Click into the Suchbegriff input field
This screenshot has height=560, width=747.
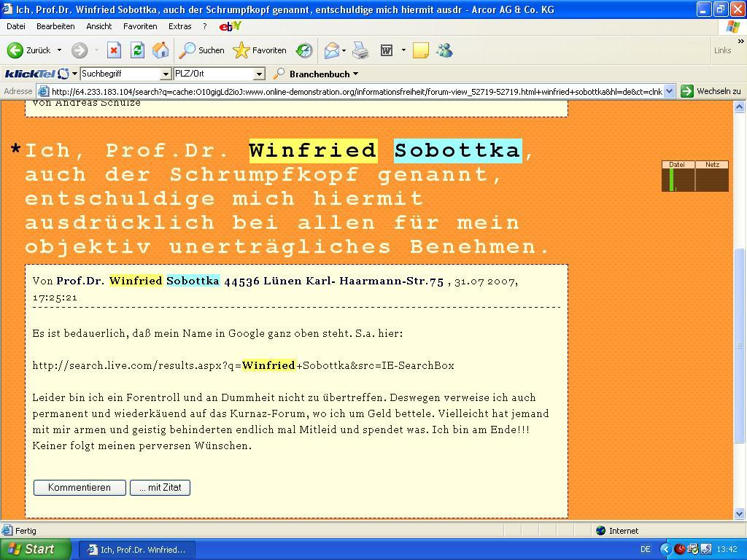[x=120, y=74]
